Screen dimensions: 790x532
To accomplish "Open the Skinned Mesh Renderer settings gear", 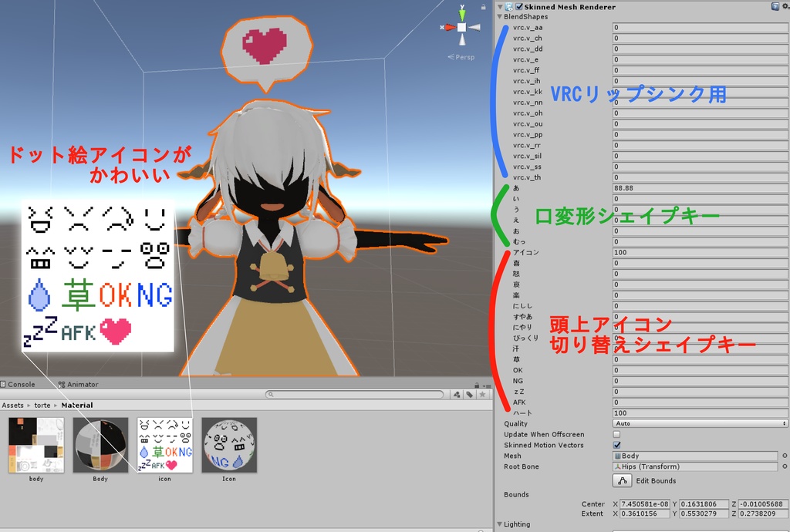I will pos(784,5).
